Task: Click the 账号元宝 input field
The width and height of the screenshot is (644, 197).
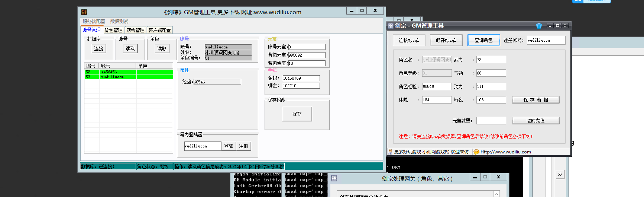Action: coord(307,47)
